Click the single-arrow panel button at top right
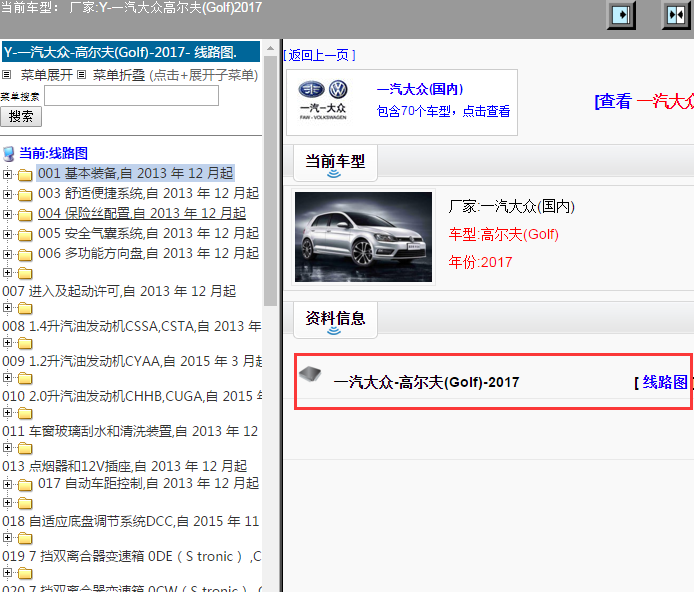 click(x=621, y=15)
